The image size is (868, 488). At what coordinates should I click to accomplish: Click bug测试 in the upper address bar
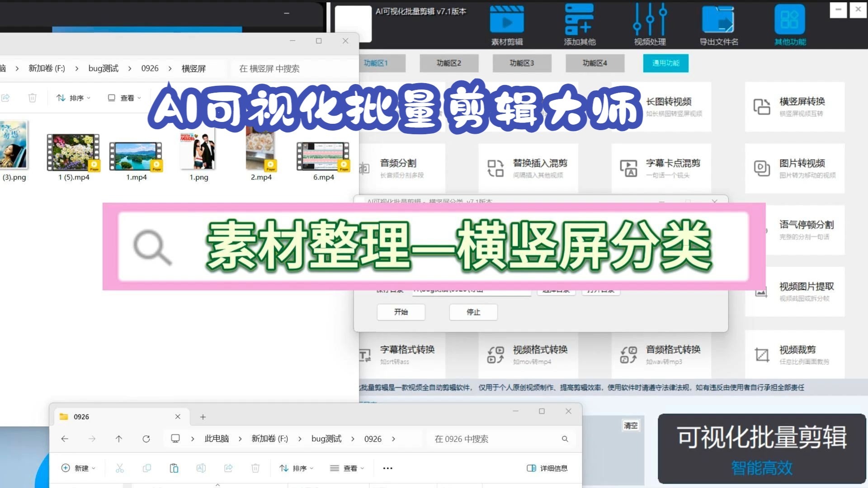pyautogui.click(x=104, y=68)
